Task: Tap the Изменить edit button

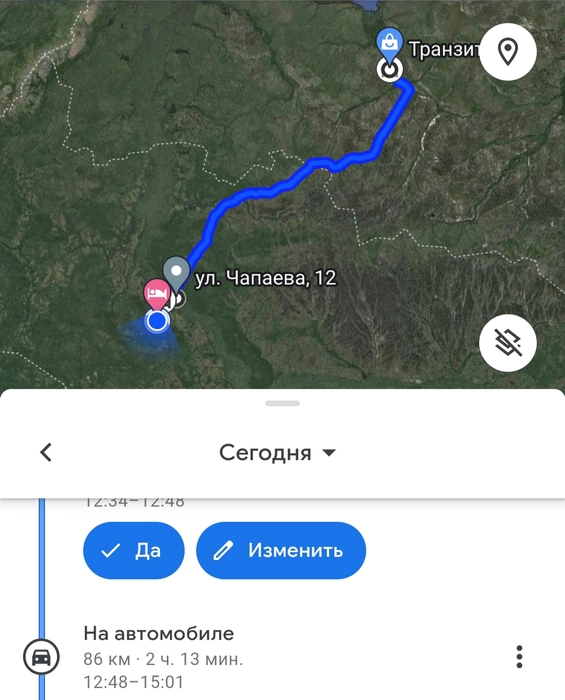Action: [281, 550]
